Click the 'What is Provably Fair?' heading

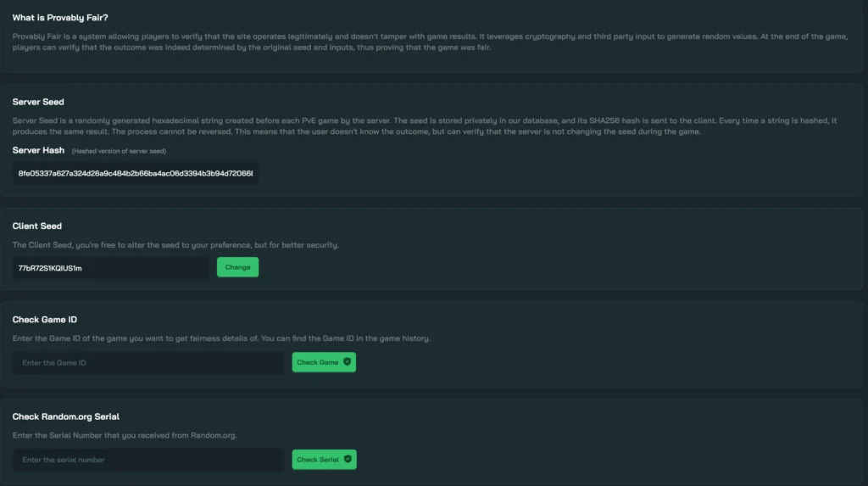(x=60, y=18)
